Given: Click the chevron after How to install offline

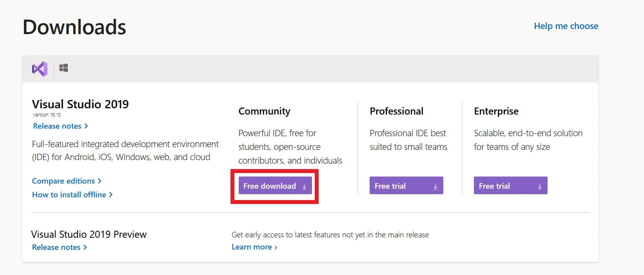Looking at the screenshot, I should point(111,195).
